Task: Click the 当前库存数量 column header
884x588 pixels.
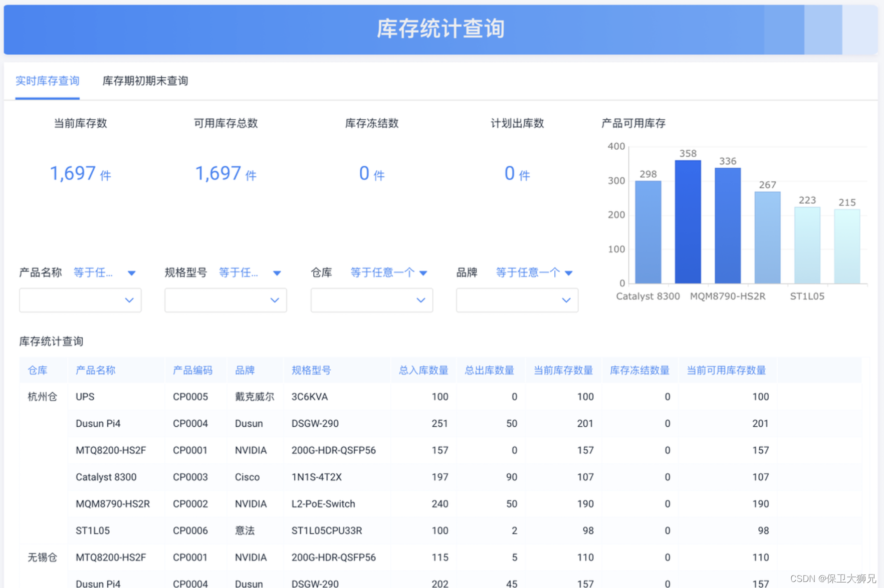Action: click(x=563, y=370)
